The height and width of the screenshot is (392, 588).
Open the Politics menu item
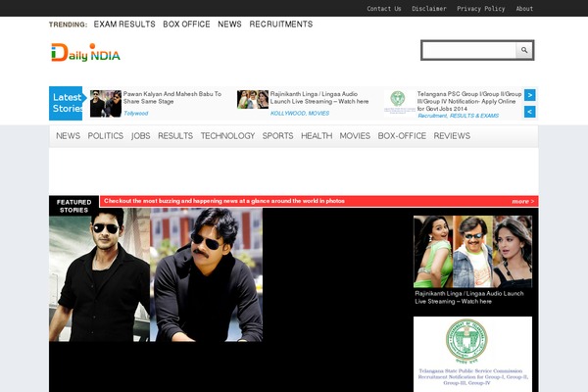coord(106,136)
